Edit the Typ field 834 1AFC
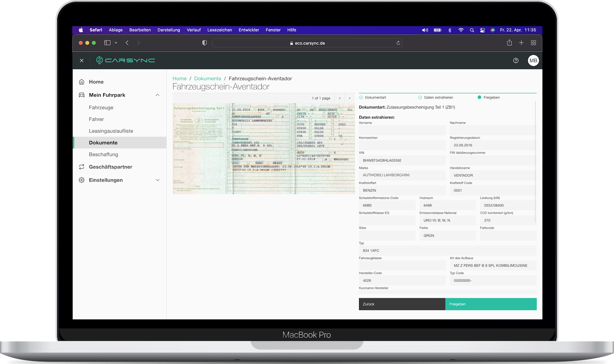 point(447,250)
